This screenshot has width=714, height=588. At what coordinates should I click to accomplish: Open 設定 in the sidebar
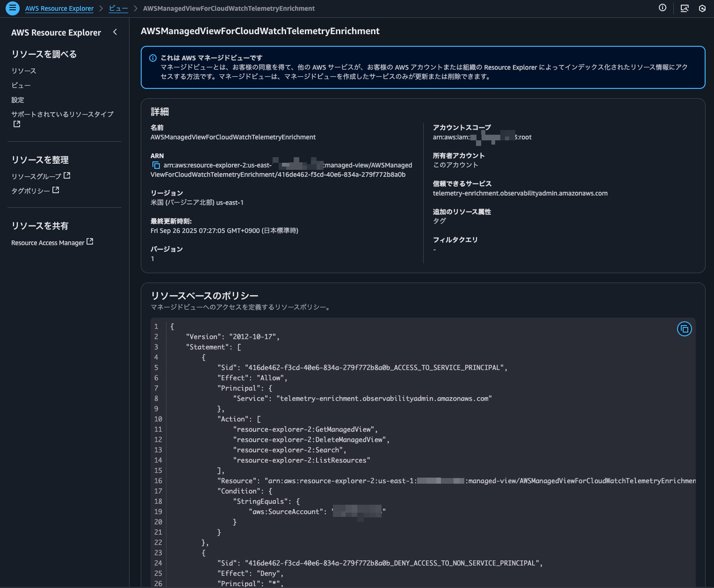[18, 100]
